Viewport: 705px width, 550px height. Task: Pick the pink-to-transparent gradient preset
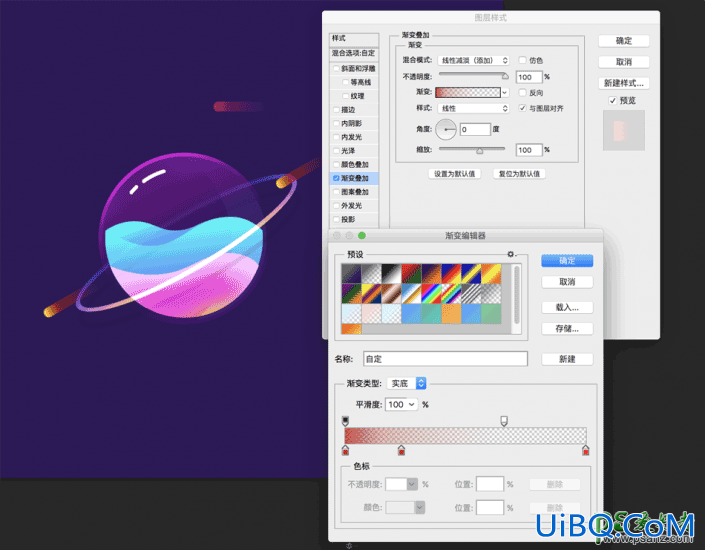point(371,313)
